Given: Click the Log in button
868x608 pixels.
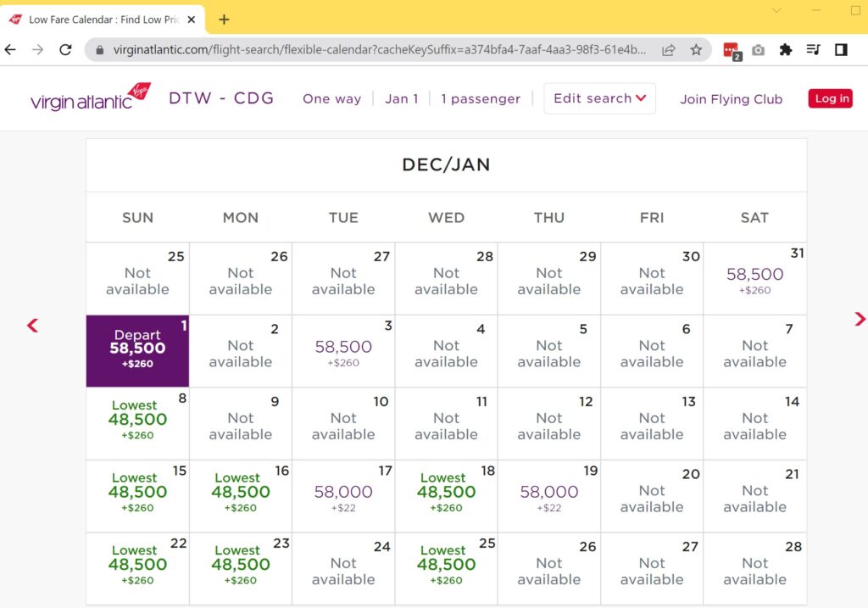Looking at the screenshot, I should coord(830,98).
